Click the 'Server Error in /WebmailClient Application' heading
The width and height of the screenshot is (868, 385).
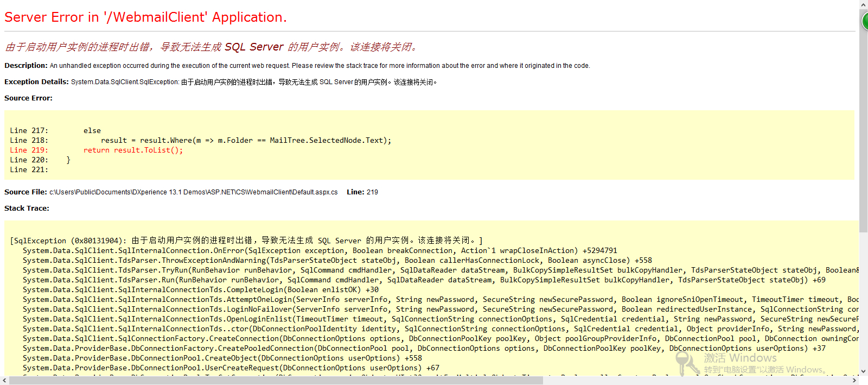[x=145, y=17]
